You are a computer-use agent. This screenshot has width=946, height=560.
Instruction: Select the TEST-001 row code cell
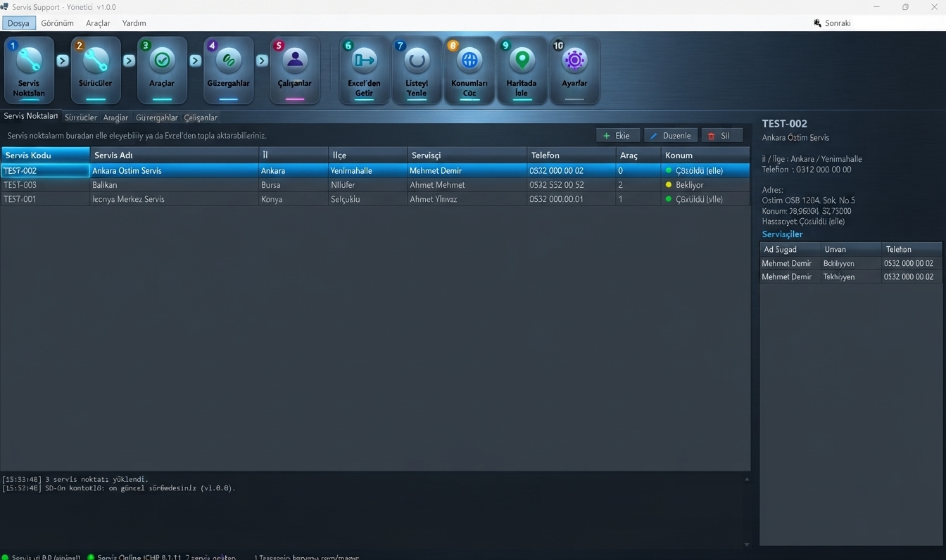coord(45,199)
